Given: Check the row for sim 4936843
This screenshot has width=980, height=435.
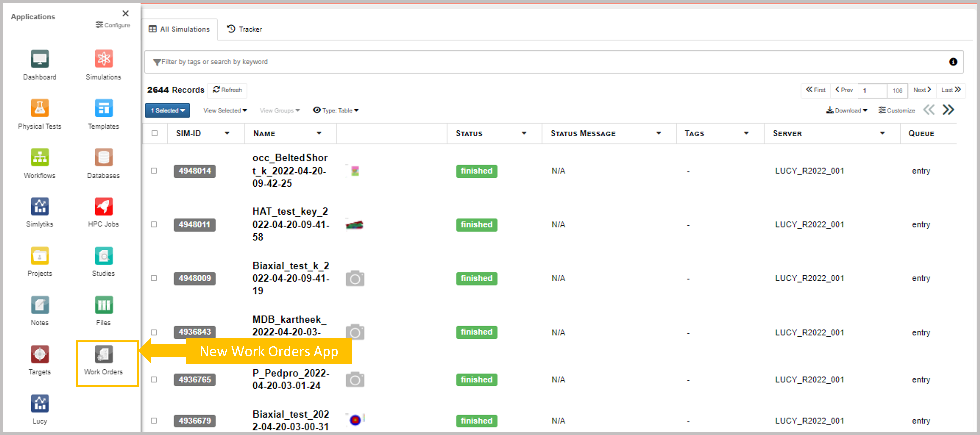Looking at the screenshot, I should pos(154,332).
